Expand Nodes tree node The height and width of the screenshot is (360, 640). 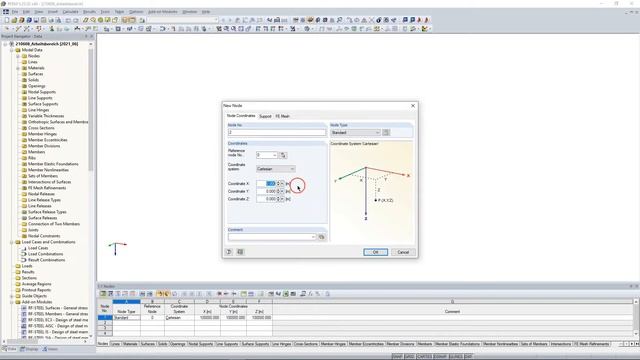[18, 56]
